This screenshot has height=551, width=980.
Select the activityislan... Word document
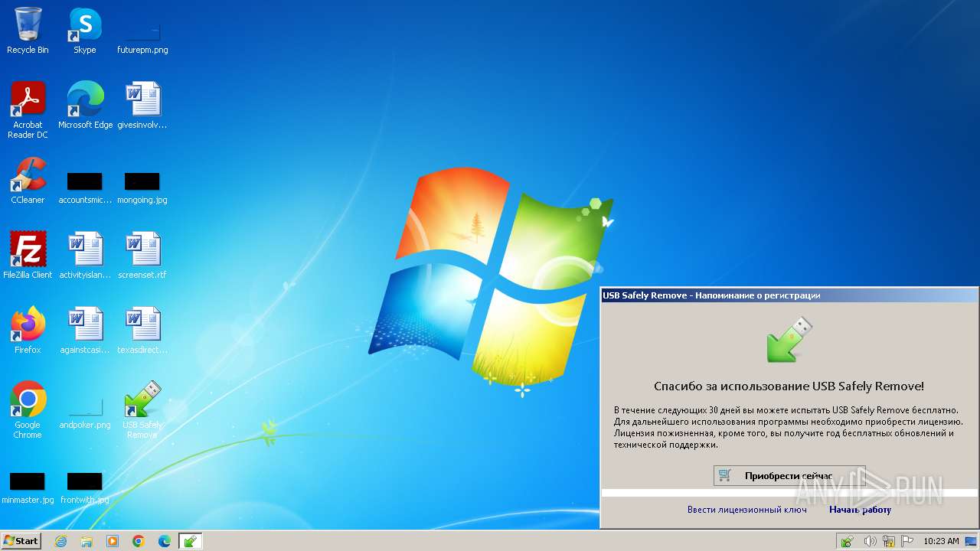point(85,255)
